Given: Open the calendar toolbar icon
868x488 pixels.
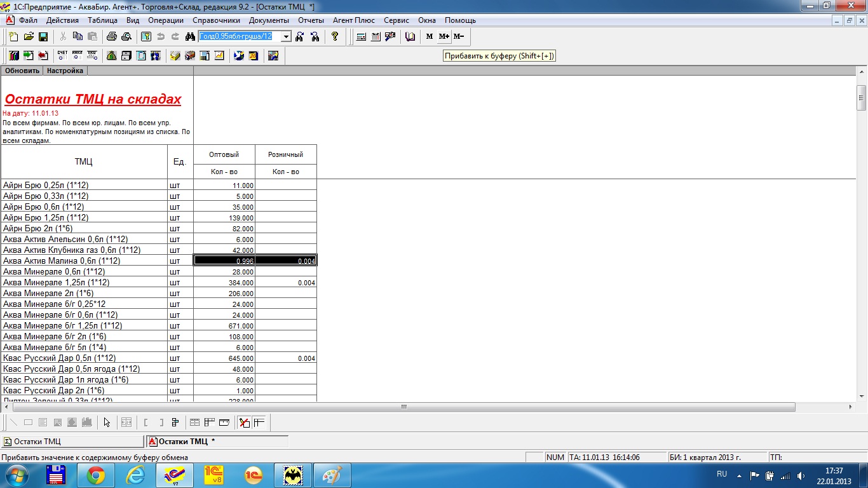Looking at the screenshot, I should coord(376,37).
